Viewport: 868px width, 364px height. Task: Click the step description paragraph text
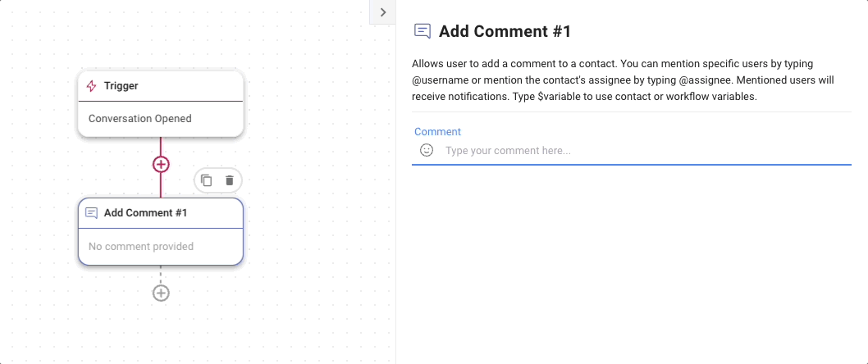(623, 80)
